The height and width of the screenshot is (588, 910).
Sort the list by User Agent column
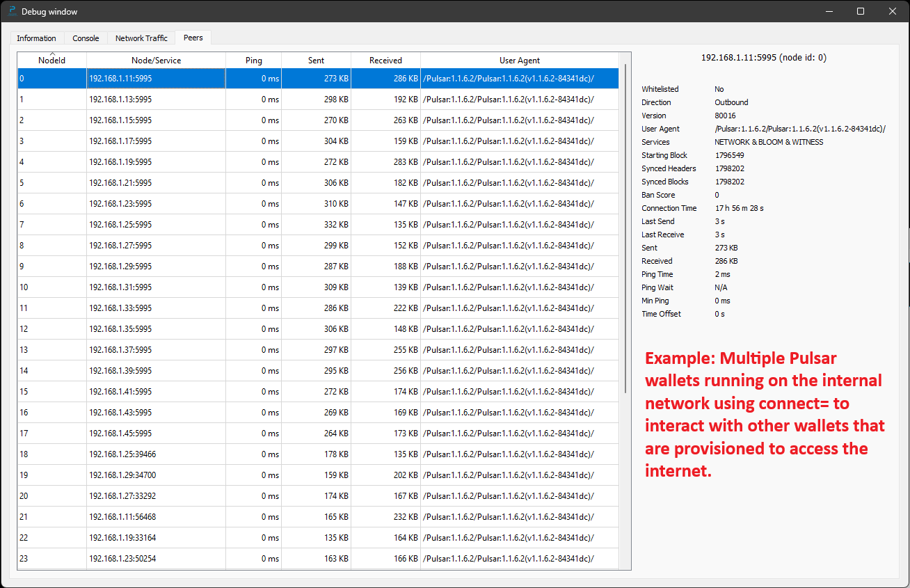pyautogui.click(x=519, y=60)
